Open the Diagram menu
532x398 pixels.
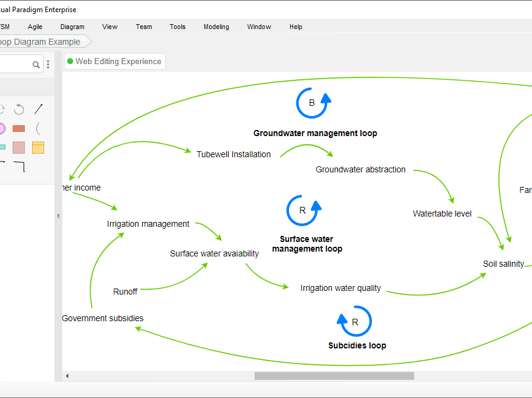point(72,27)
